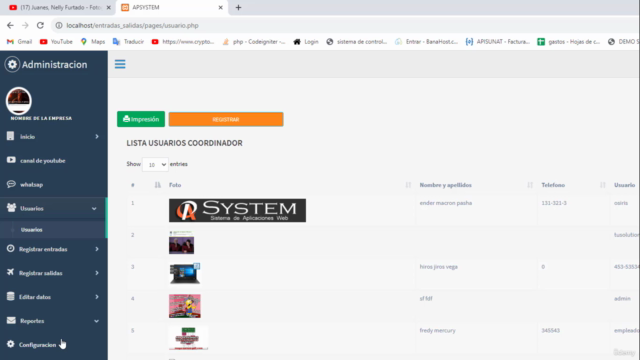Click the green Impresión button

click(141, 119)
